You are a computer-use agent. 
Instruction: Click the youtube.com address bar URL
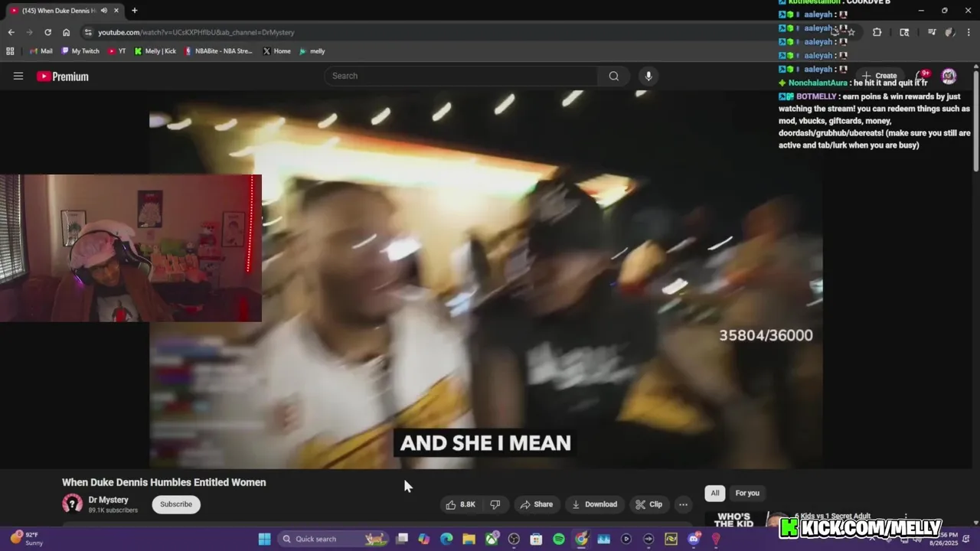coord(196,32)
